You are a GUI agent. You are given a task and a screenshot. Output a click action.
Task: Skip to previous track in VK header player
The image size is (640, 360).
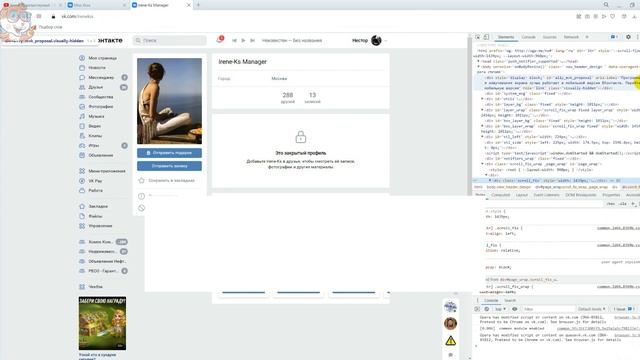click(x=234, y=40)
